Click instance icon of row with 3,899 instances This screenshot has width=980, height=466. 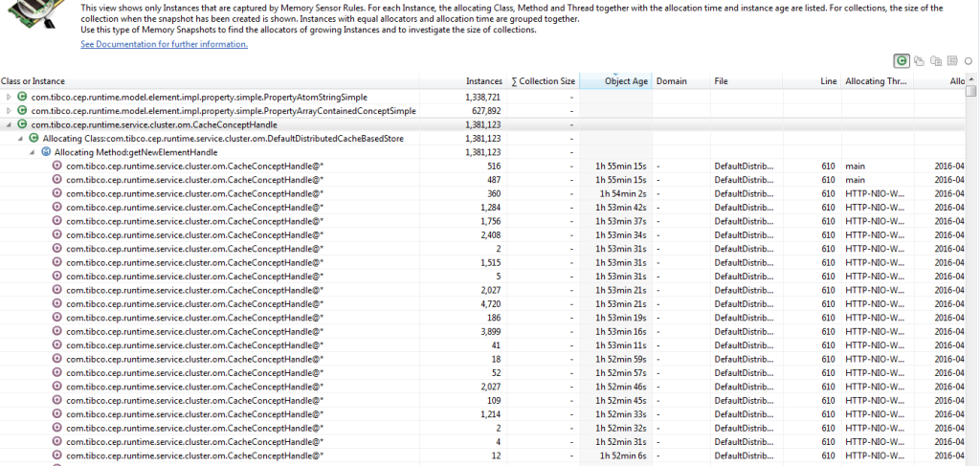click(56, 331)
